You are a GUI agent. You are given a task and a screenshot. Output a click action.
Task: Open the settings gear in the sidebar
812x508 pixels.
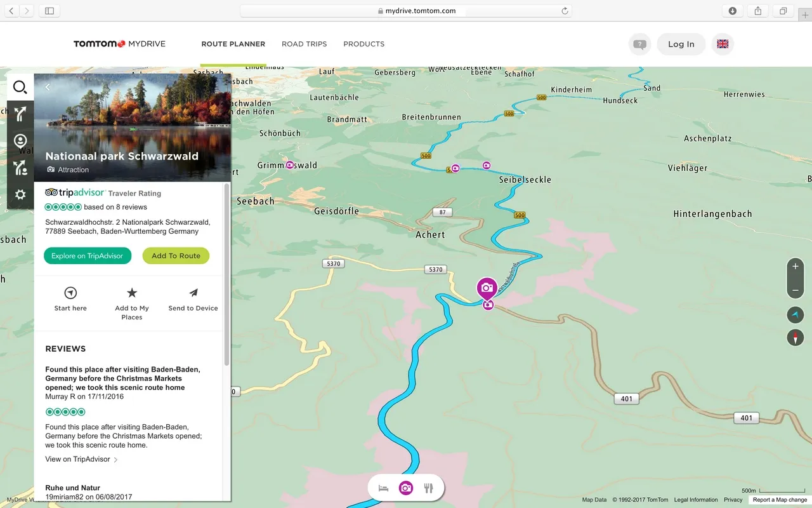point(20,194)
